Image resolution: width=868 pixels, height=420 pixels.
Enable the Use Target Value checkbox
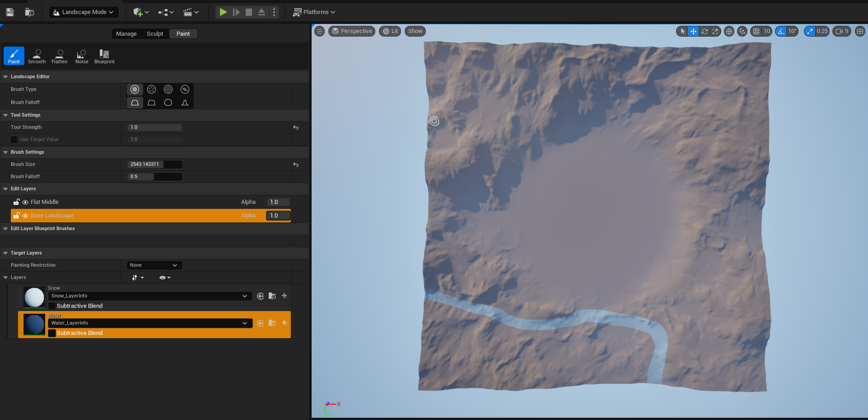coord(14,140)
